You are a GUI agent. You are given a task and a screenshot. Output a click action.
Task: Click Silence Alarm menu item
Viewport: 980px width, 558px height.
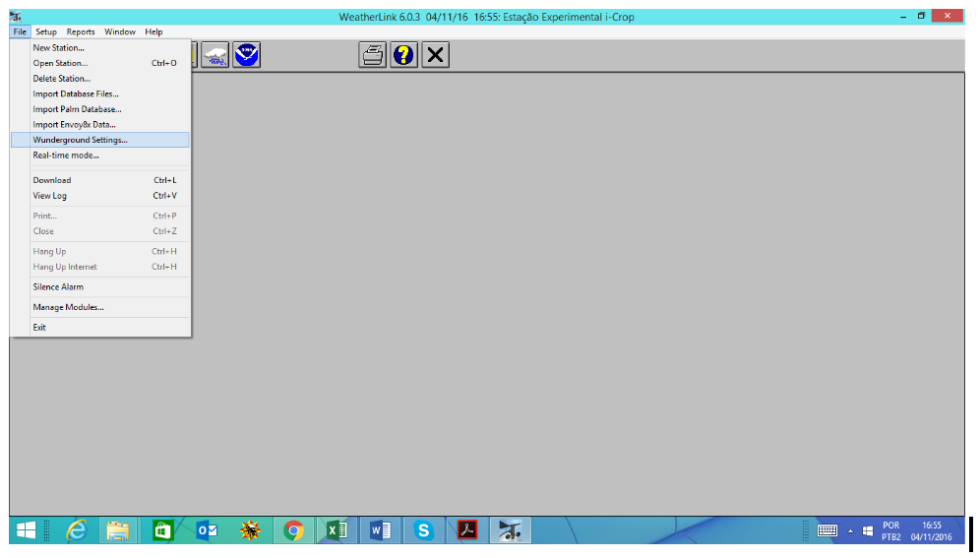pyautogui.click(x=58, y=286)
